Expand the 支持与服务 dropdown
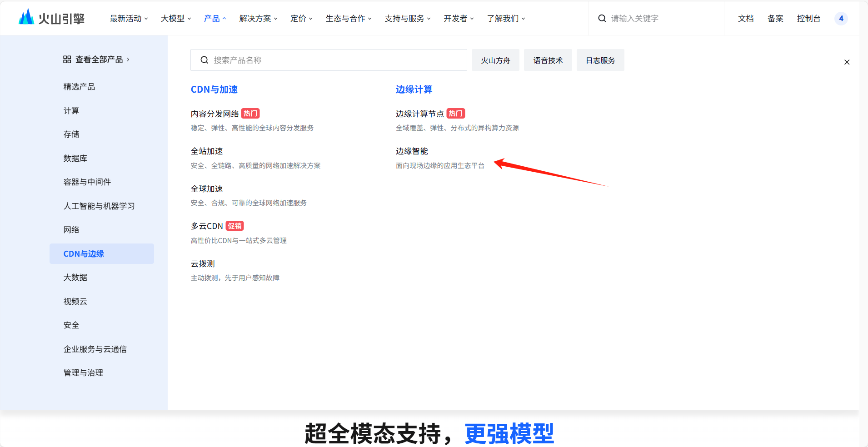868x447 pixels. (408, 19)
